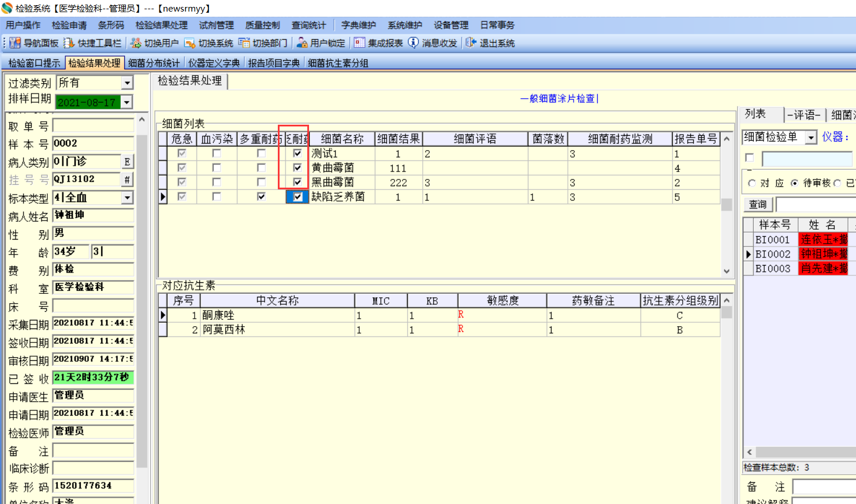The width and height of the screenshot is (856, 504).
Task: Click the 查询 button
Action: (758, 204)
